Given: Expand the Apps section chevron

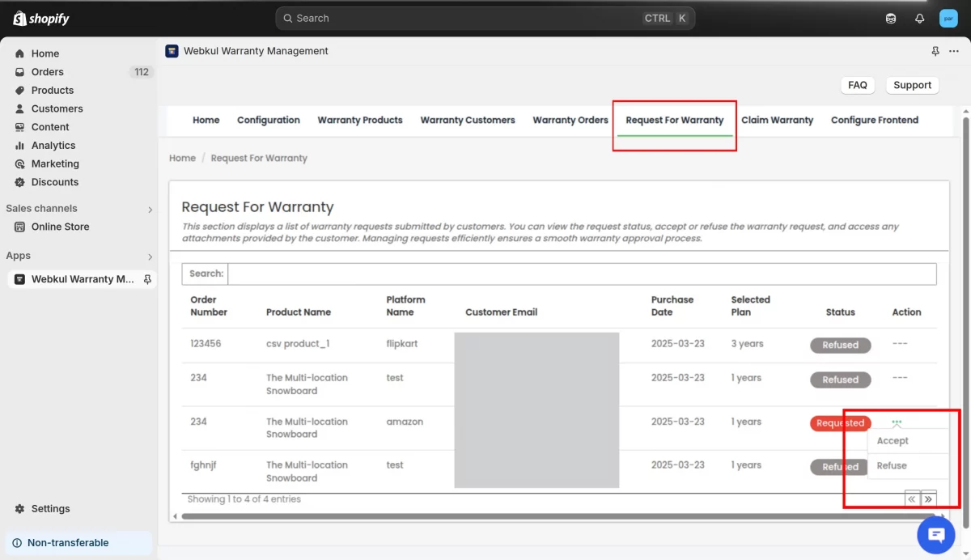Looking at the screenshot, I should click(150, 257).
